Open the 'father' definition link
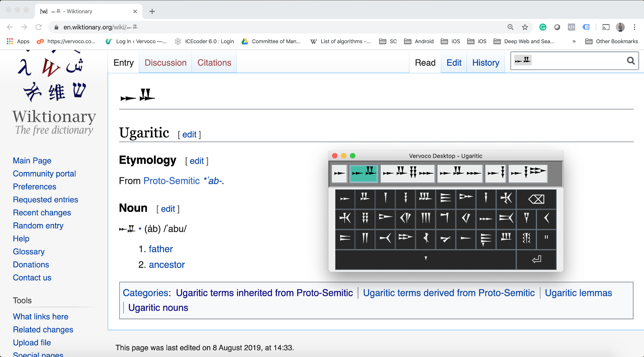 coord(161,249)
